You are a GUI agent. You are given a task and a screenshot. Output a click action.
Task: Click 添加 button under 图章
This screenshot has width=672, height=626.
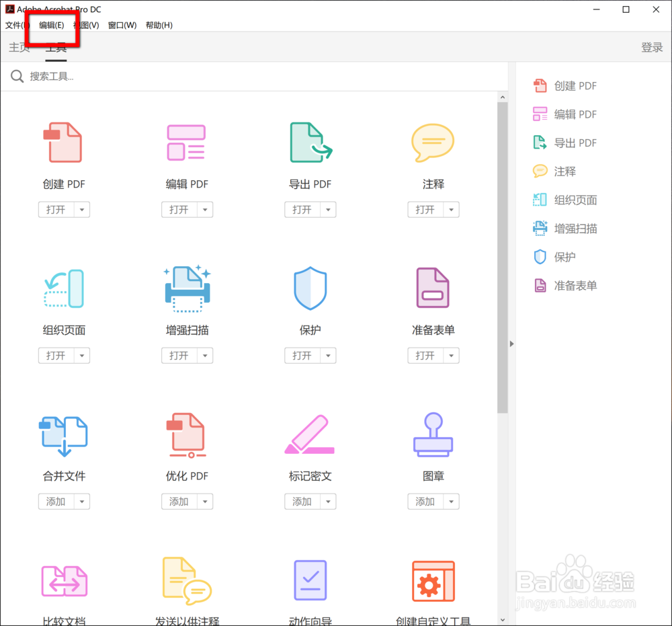(425, 501)
